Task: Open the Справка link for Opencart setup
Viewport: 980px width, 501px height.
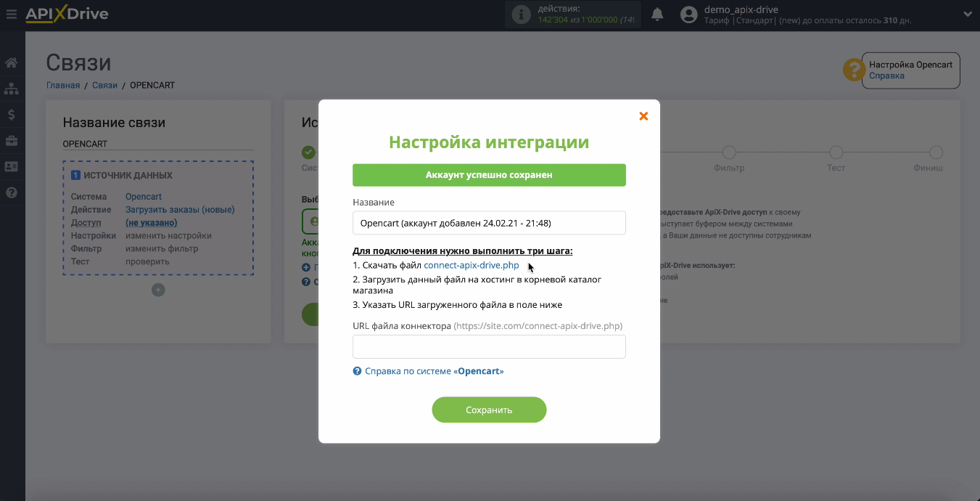Action: point(886,76)
